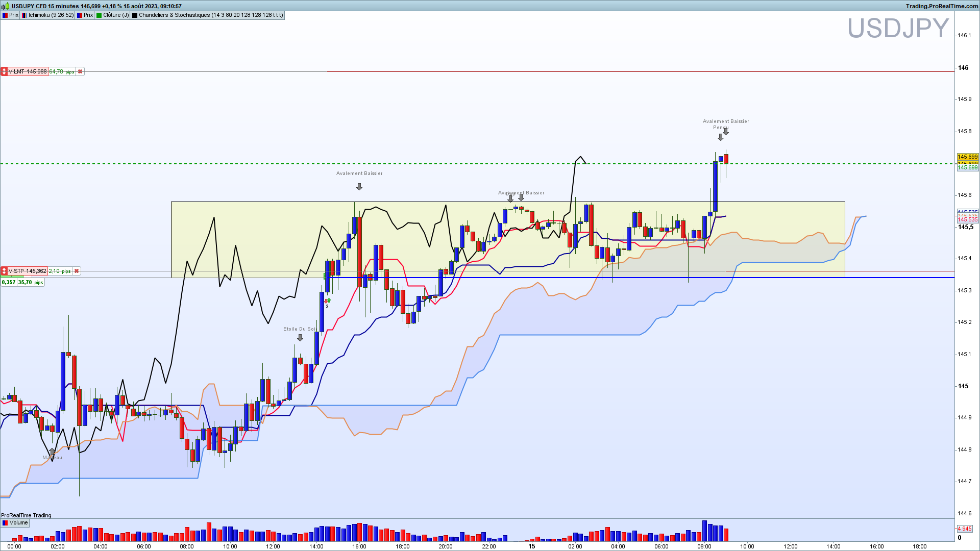980x551 pixels.
Task: Click the move handle of the V:STP order
Action: (4, 271)
